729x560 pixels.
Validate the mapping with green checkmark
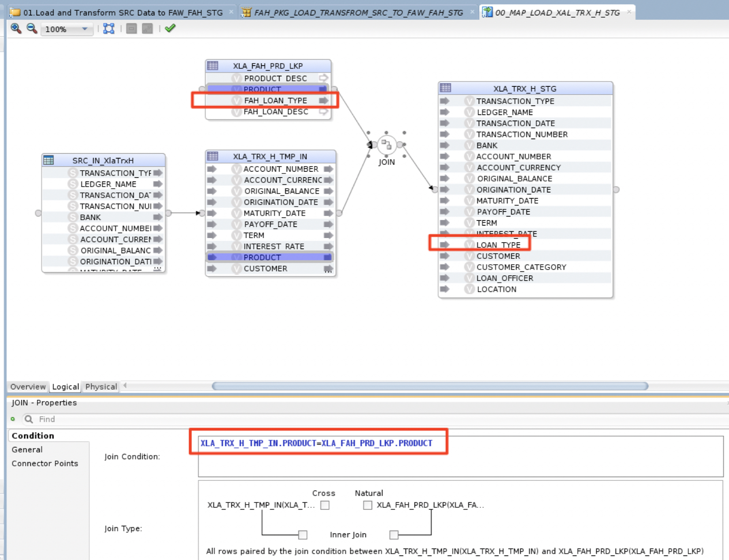[x=170, y=28]
